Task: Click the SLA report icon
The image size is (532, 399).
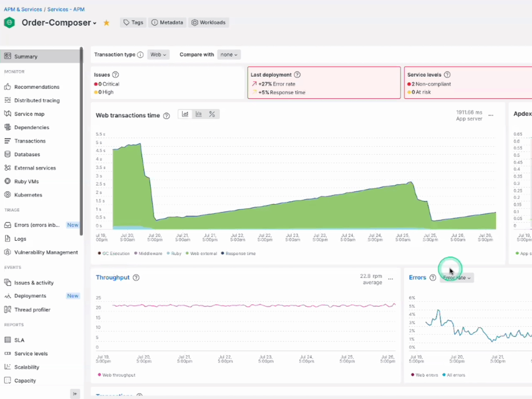Action: pyautogui.click(x=7, y=340)
